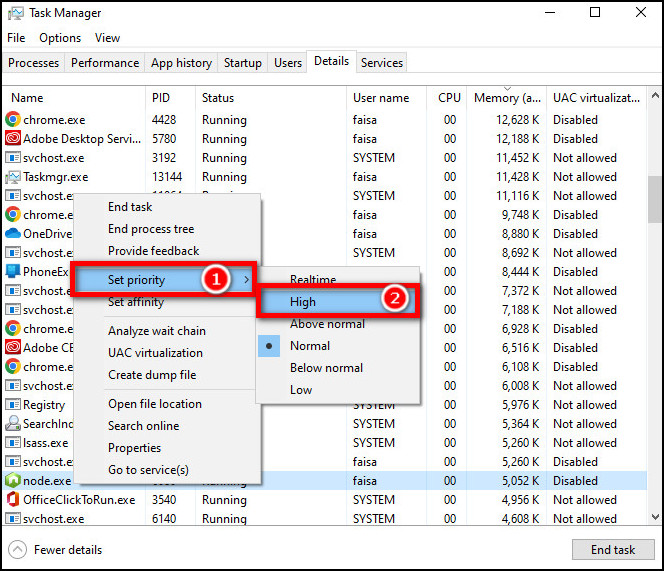Select the Normal priority option
Viewport: 664px width, 571px height.
338,346
